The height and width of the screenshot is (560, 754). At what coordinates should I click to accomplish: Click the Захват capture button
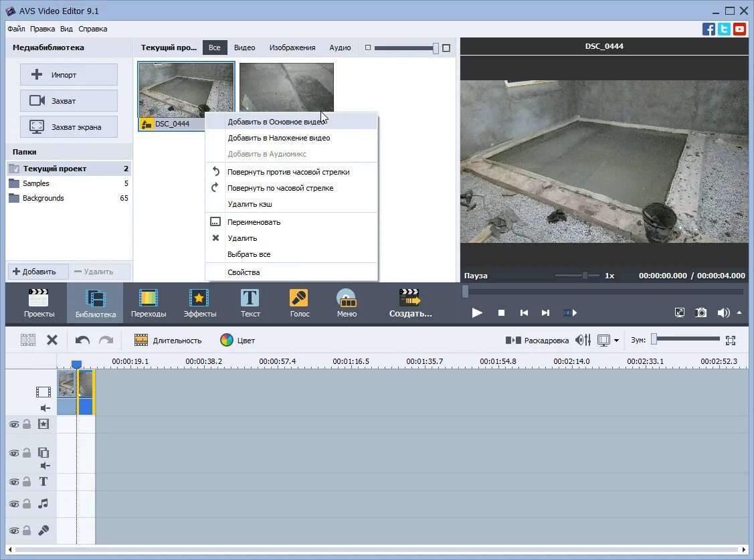pyautogui.click(x=69, y=101)
